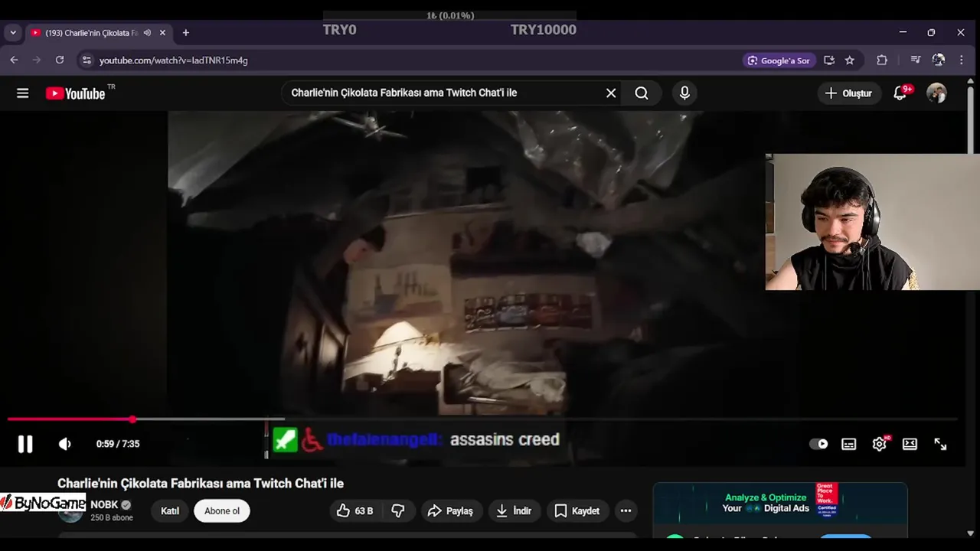Open the Chrome profile avatar
Image resolution: width=980 pixels, height=551 pixels.
coord(939,60)
